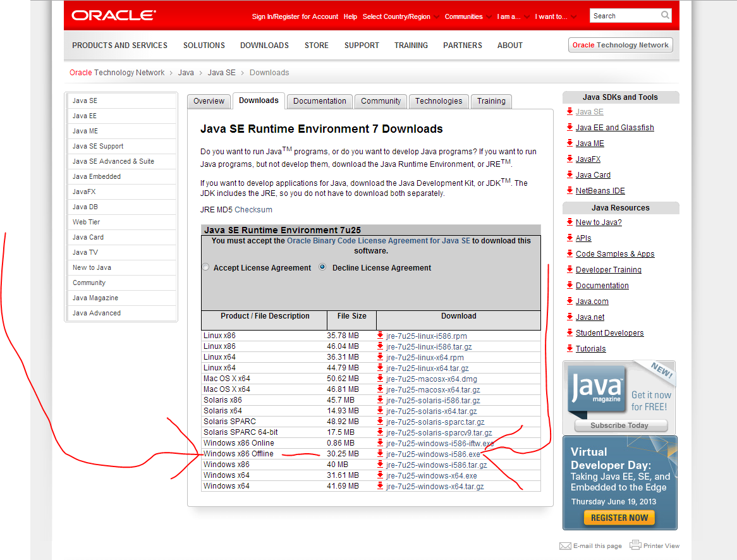Image resolution: width=737 pixels, height=560 pixels.
Task: Click red arrow icon beside Java Card link
Action: coord(569,174)
